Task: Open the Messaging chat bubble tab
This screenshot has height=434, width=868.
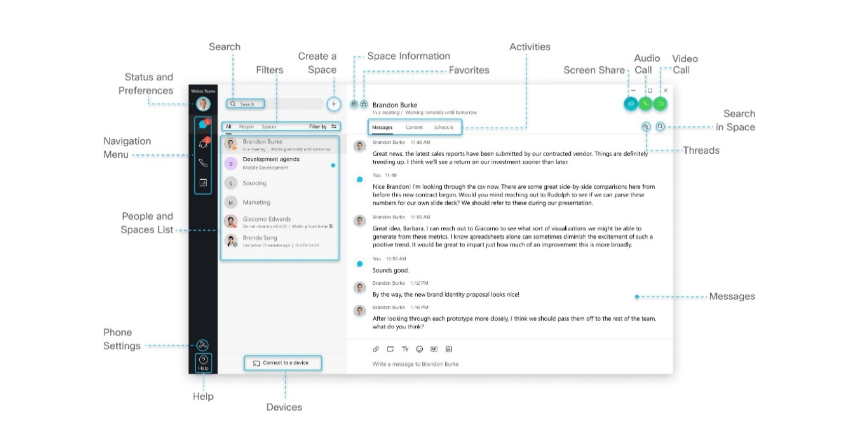Action: [x=203, y=124]
